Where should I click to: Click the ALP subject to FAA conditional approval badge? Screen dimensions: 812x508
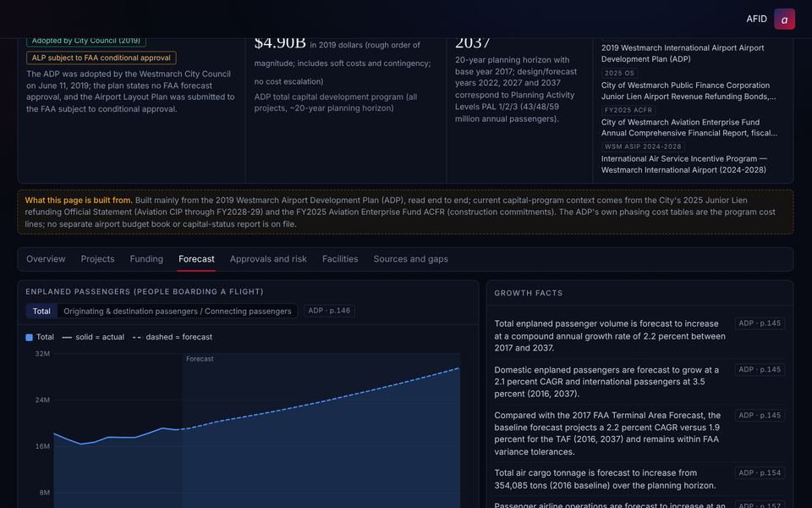(101, 58)
